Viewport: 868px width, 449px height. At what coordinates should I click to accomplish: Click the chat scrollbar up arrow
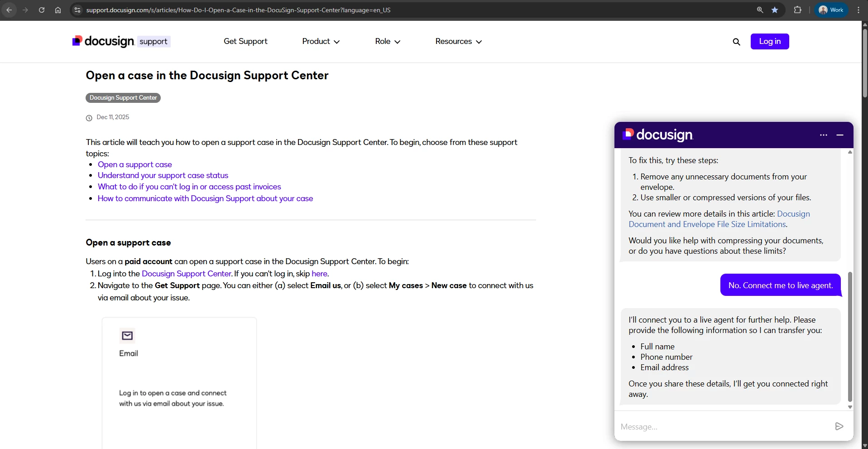point(850,152)
